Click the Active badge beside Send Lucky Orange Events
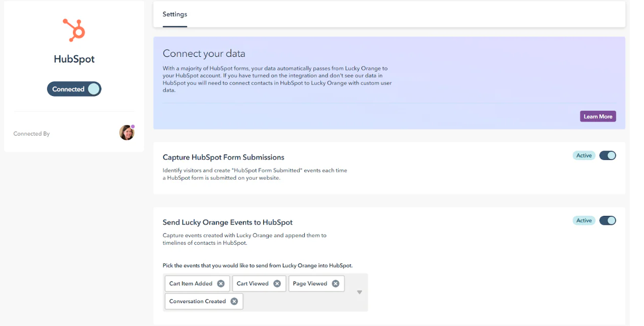Screen dimensions: 644x326 click(584, 220)
